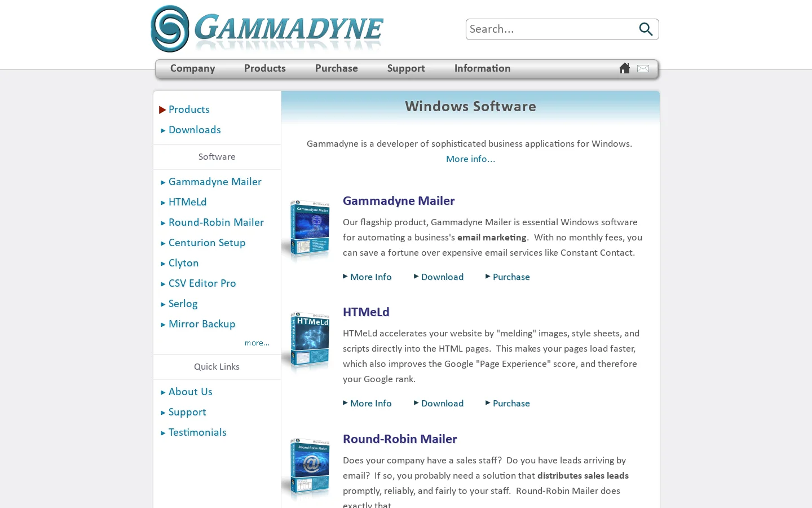812x508 pixels.
Task: Open Clyton sidebar link
Action: click(183, 263)
